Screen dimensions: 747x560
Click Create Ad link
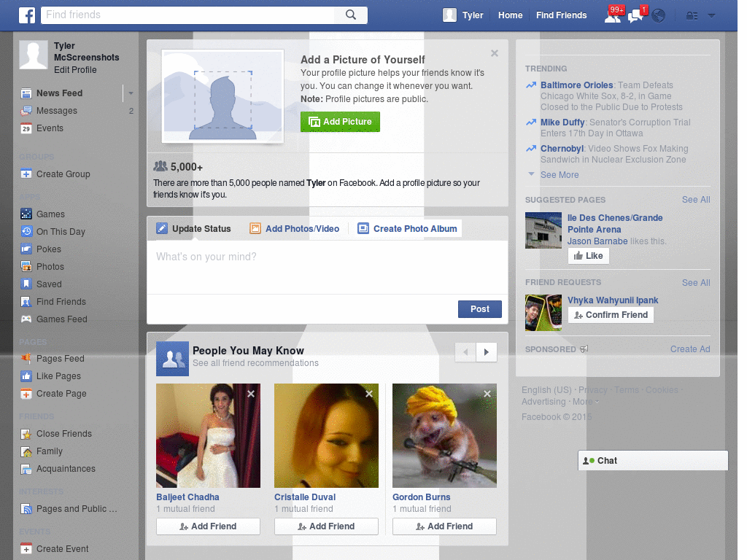[x=690, y=349]
